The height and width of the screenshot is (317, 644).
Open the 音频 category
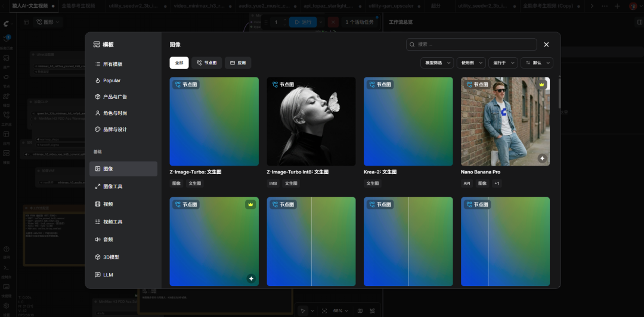pos(123,240)
